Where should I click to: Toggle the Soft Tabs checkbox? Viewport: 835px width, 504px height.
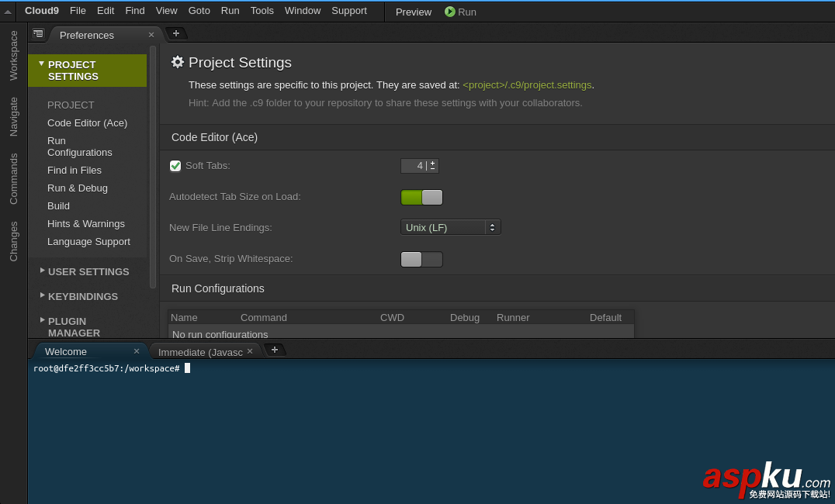click(x=175, y=166)
